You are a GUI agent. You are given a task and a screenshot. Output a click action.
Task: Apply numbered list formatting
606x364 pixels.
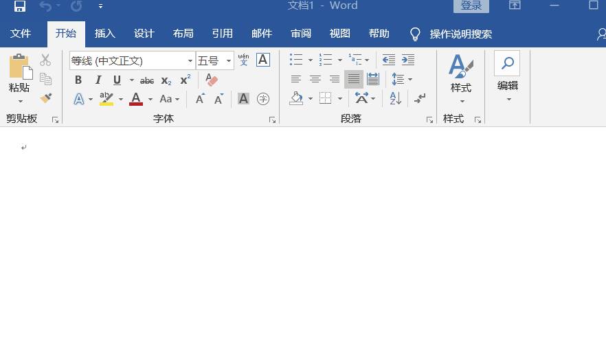click(x=326, y=60)
